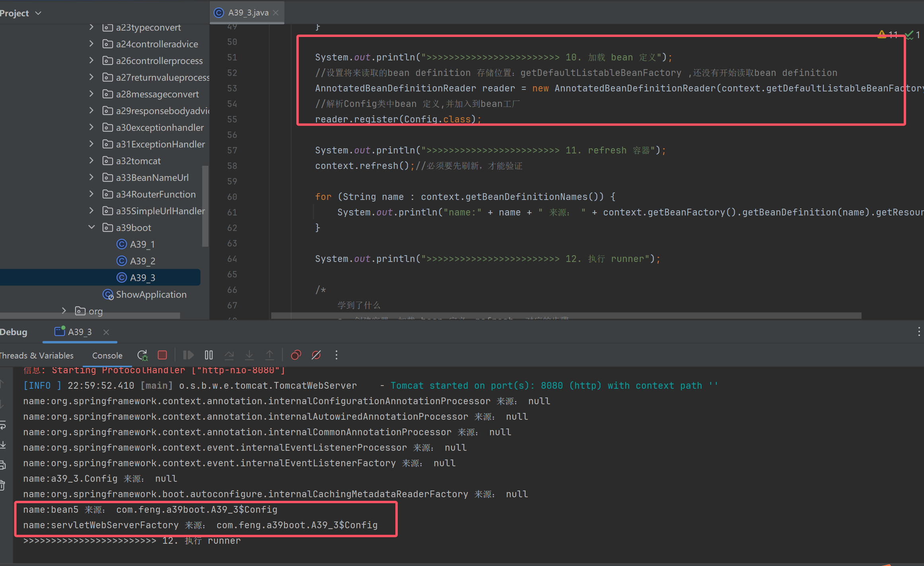
Task: Expand the a30exceptionhandler folder
Action: tap(91, 127)
